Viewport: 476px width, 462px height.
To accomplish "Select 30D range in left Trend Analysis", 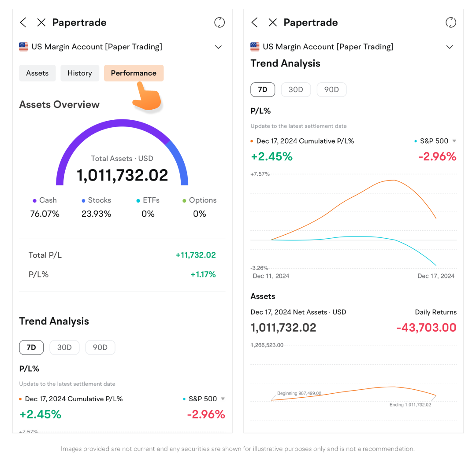I will pyautogui.click(x=64, y=347).
